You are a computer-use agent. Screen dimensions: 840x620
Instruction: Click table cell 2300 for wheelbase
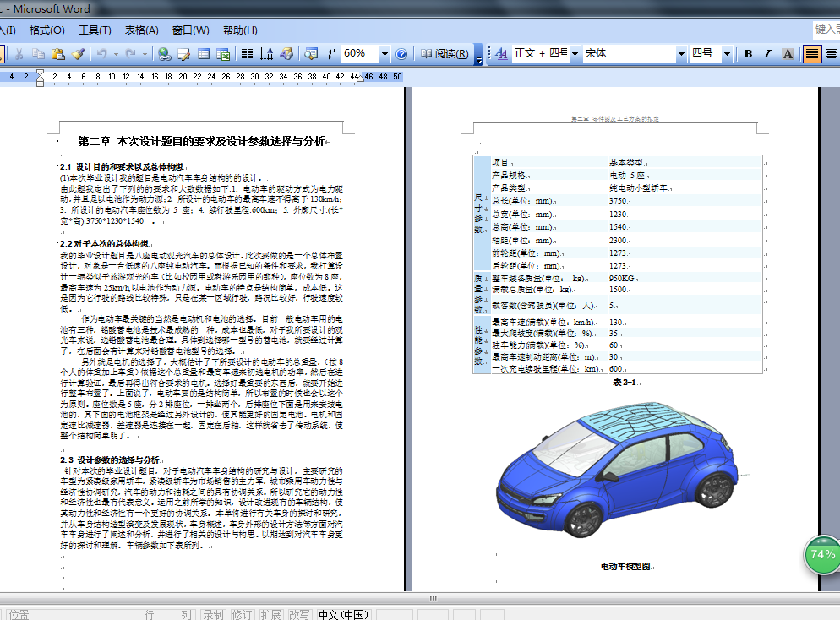tap(618, 241)
